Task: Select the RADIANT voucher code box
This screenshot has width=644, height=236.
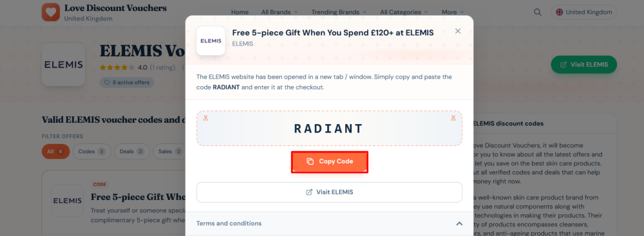Action: 329,129
